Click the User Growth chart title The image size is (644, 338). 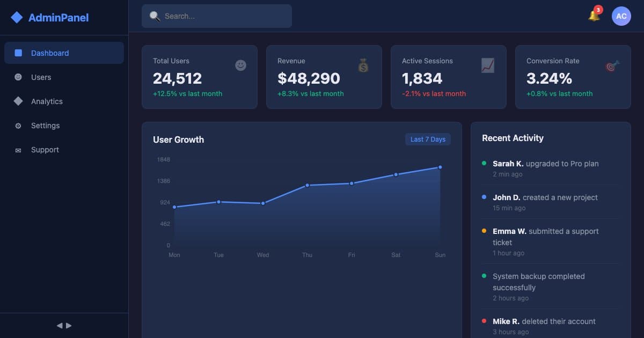(x=179, y=139)
